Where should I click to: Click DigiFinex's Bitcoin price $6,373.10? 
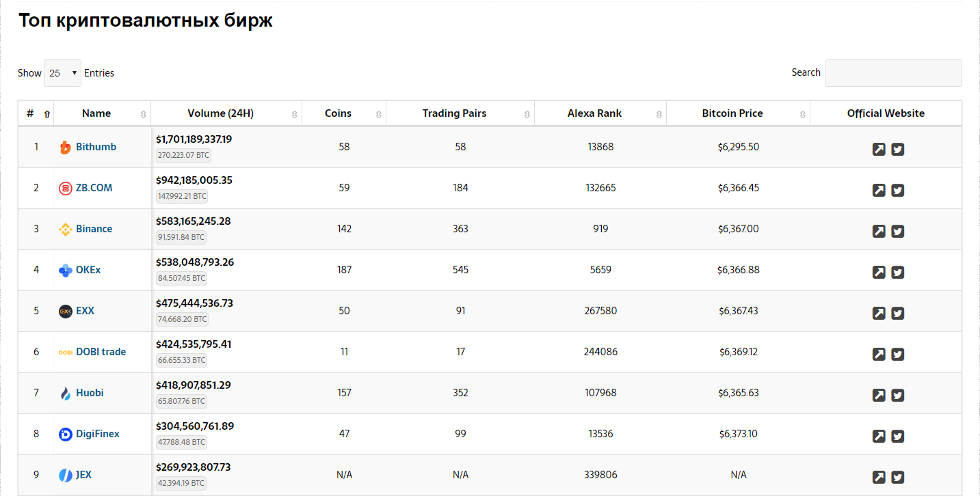point(738,434)
